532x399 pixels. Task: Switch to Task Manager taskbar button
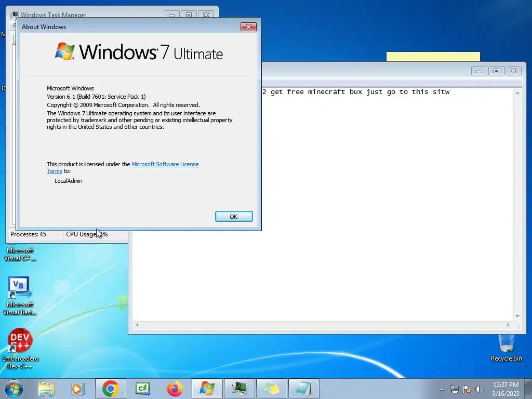point(240,389)
